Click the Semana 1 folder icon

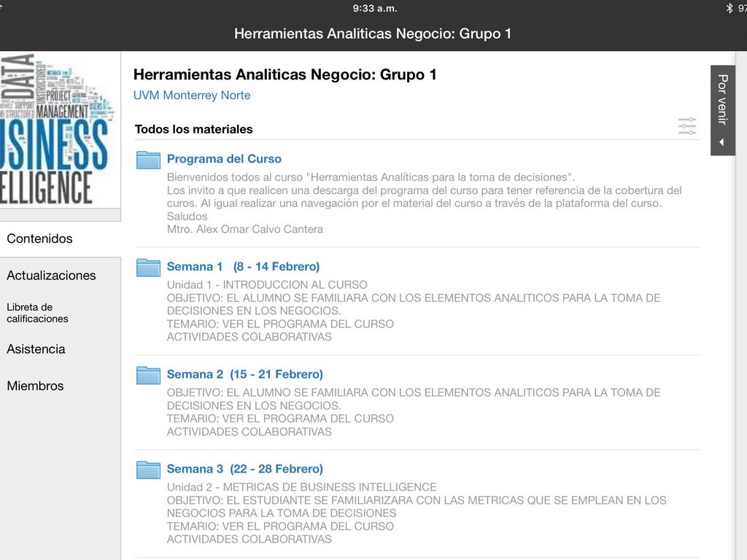[148, 268]
